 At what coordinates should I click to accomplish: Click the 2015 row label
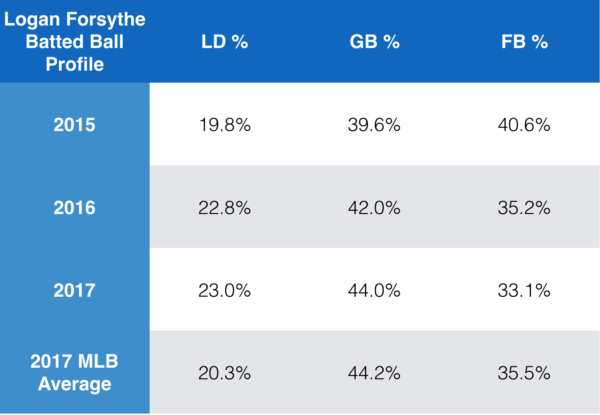pyautogui.click(x=75, y=125)
